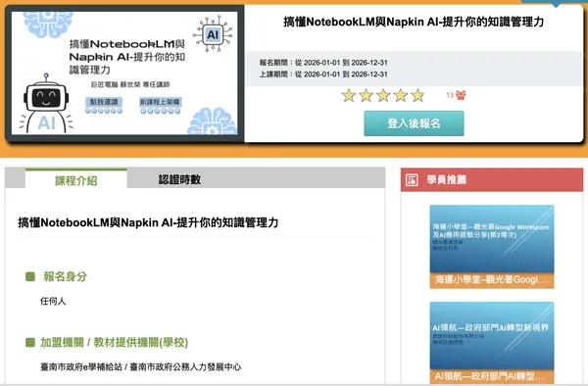Click the 報名期間 date line
Viewport: 588px width, 386px height.
click(x=323, y=63)
